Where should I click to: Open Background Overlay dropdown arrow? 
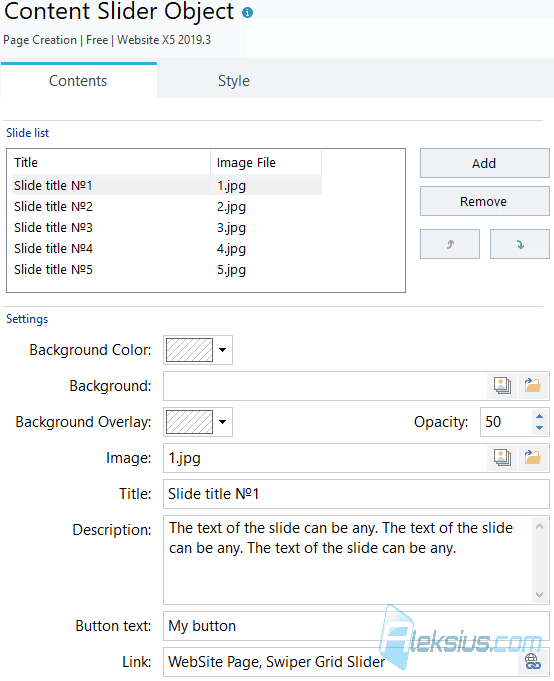[223, 422]
